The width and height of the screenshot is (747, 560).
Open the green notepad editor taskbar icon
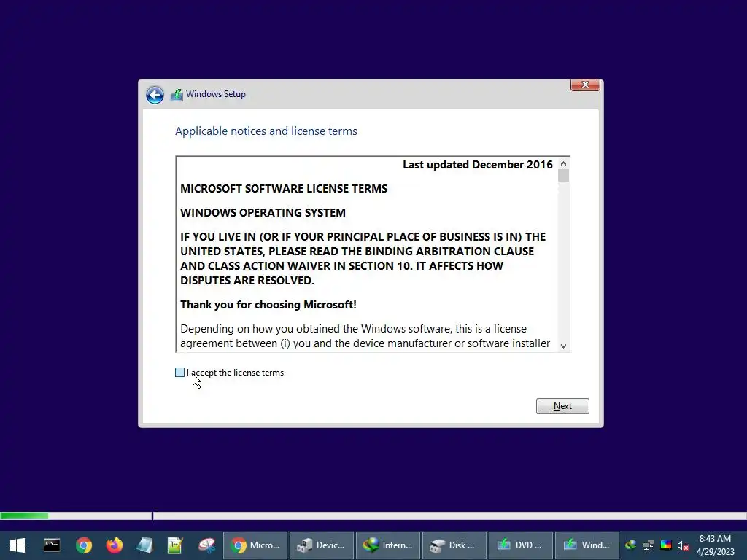tap(175, 545)
